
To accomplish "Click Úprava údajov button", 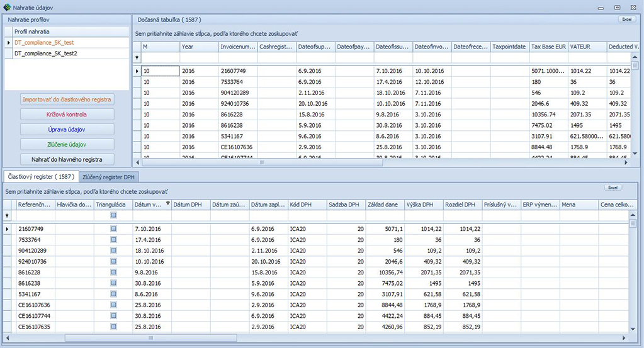I will pyautogui.click(x=67, y=129).
